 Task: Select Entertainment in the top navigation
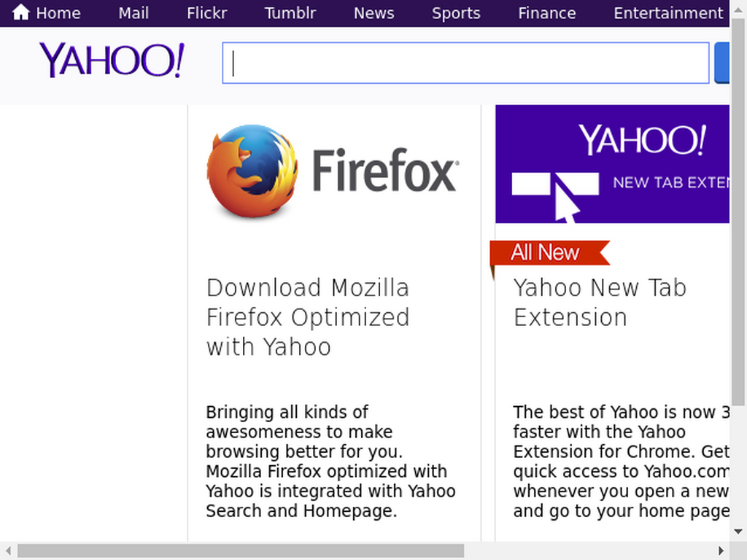(x=668, y=13)
